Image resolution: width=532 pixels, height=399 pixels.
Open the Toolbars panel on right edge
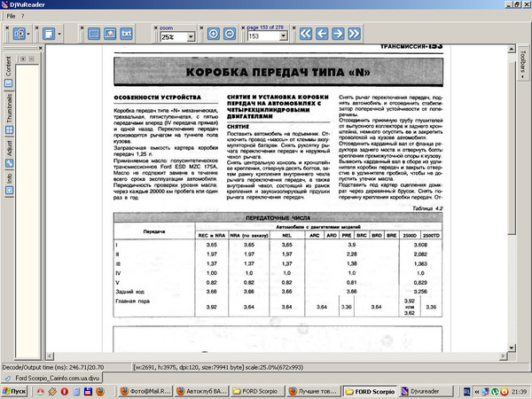[x=523, y=64]
